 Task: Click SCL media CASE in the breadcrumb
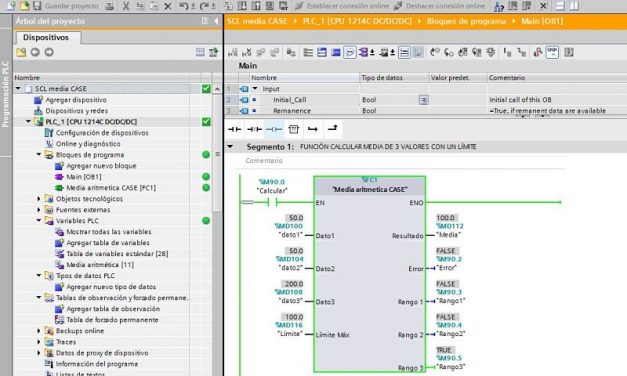(x=257, y=21)
